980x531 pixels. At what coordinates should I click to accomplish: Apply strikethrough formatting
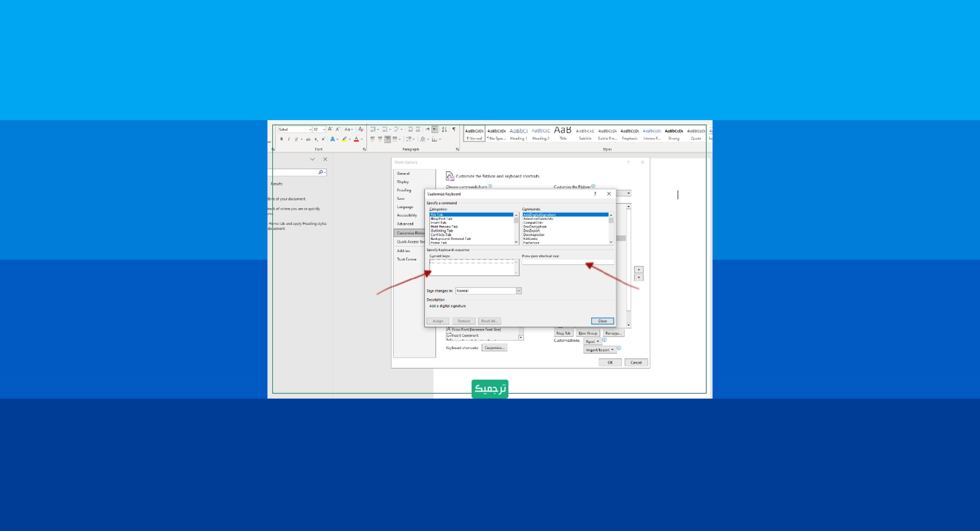(308, 139)
